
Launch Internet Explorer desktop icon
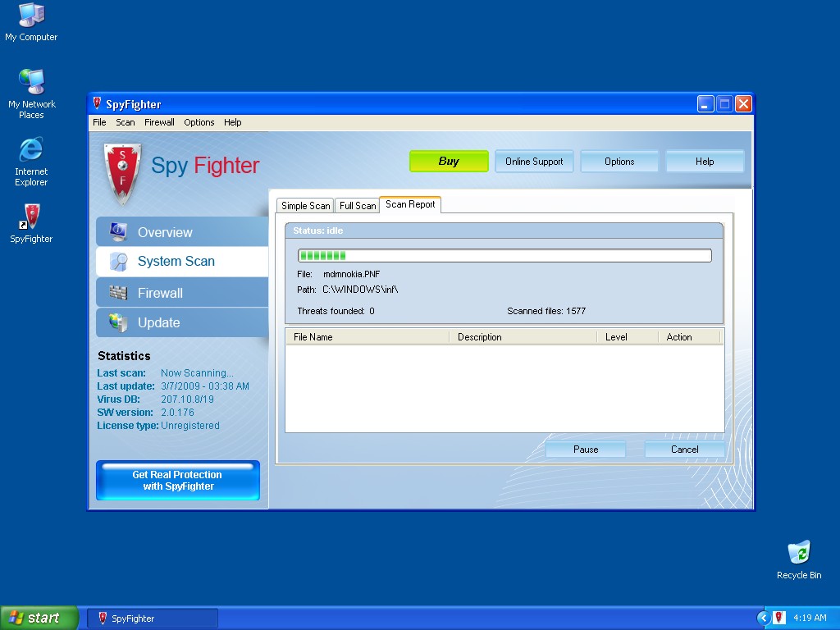tap(31, 151)
